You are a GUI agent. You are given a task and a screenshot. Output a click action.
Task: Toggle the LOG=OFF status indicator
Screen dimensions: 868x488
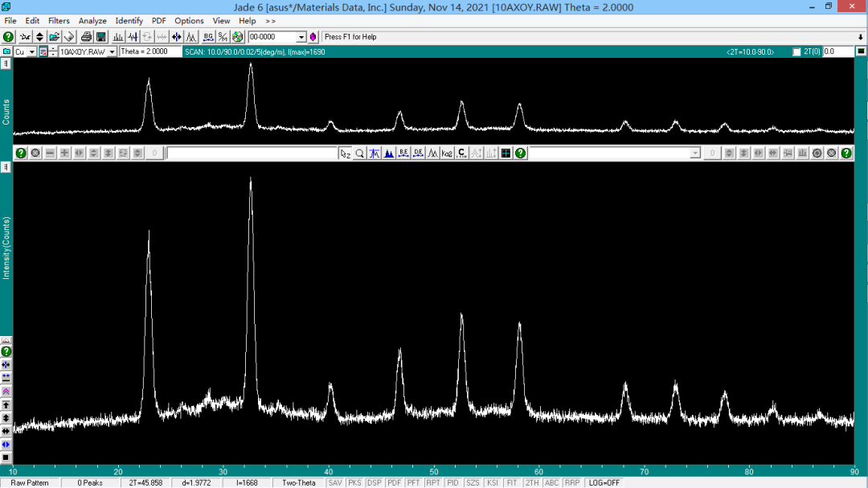603,482
